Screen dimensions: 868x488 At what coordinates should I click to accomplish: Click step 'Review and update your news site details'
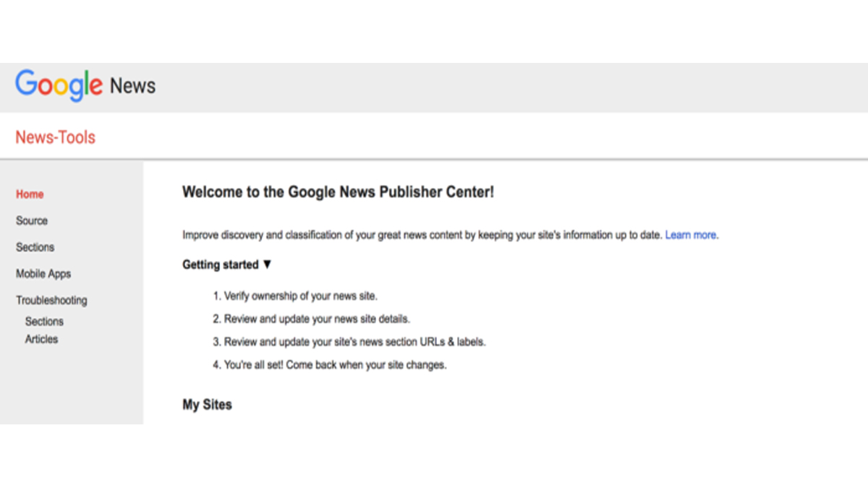(x=312, y=319)
